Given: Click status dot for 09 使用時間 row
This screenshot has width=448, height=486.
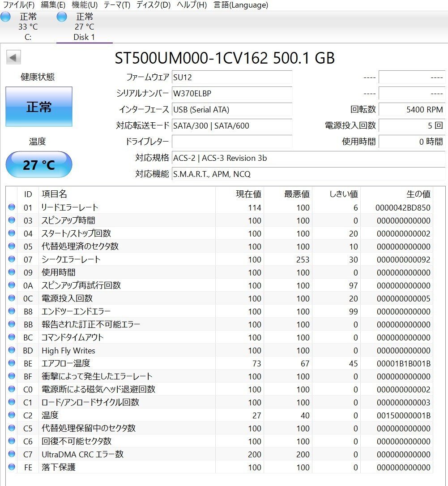Looking at the screenshot, I should 12,272.
